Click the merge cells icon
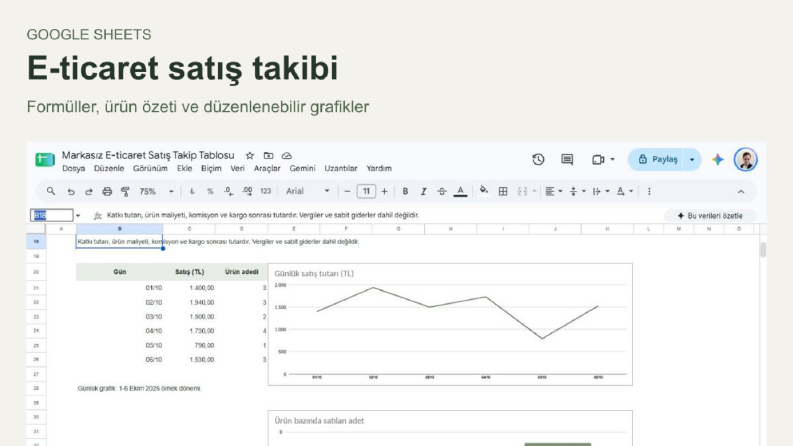This screenshot has height=446, width=793. (x=522, y=191)
